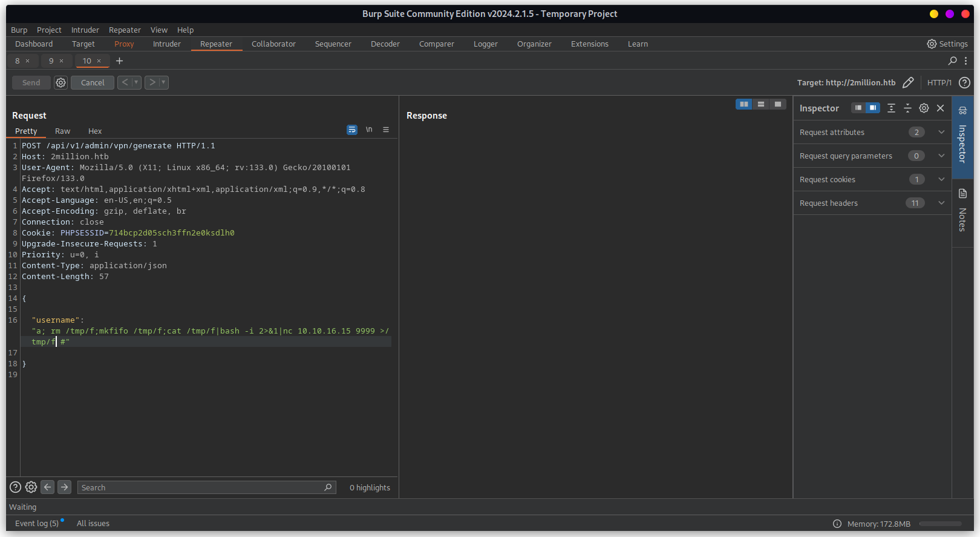The width and height of the screenshot is (980, 537).
Task: Open Event log (5)
Action: click(37, 523)
